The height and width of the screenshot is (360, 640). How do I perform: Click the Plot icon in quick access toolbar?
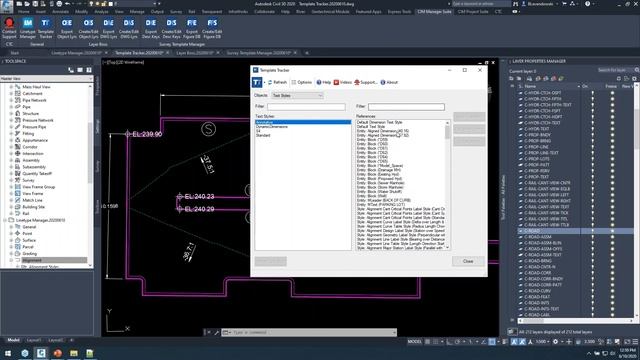pyautogui.click(x=59, y=4)
